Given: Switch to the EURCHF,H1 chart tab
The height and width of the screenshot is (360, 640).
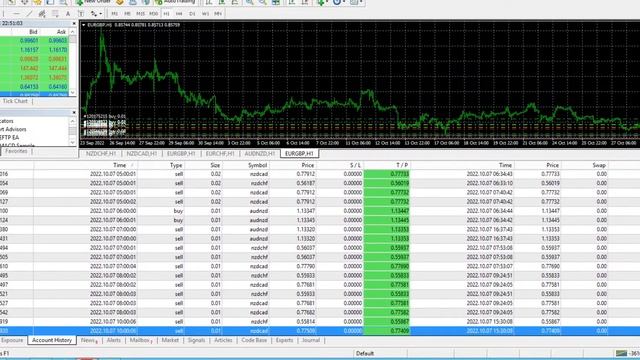Looking at the screenshot, I should click(x=220, y=153).
